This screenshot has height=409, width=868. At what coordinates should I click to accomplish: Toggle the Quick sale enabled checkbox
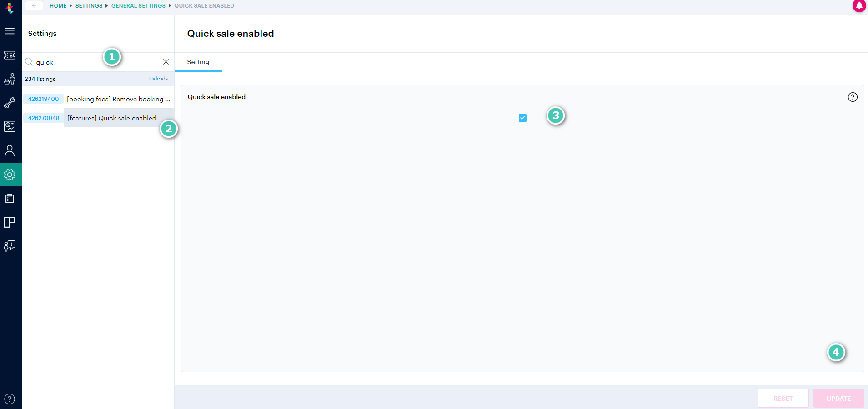(522, 118)
